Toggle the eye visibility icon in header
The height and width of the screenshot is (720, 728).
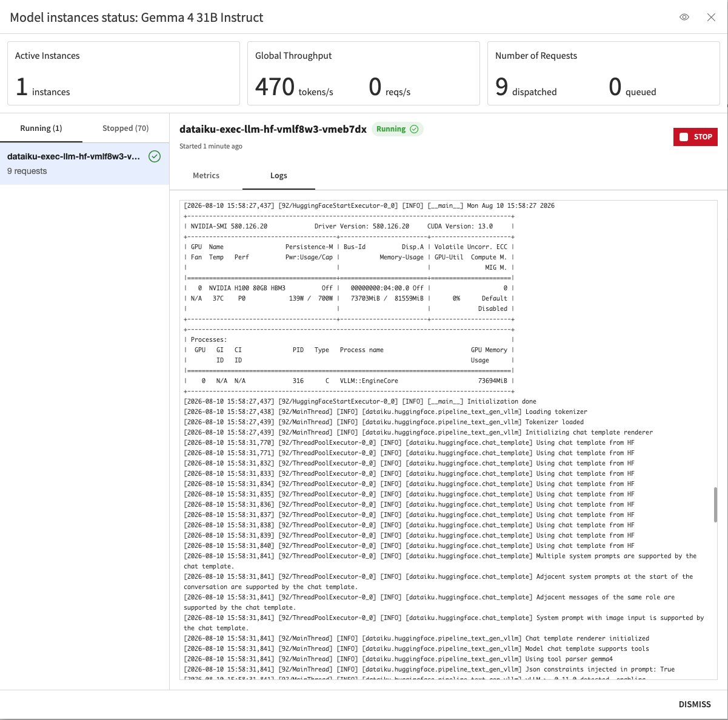pyautogui.click(x=684, y=17)
